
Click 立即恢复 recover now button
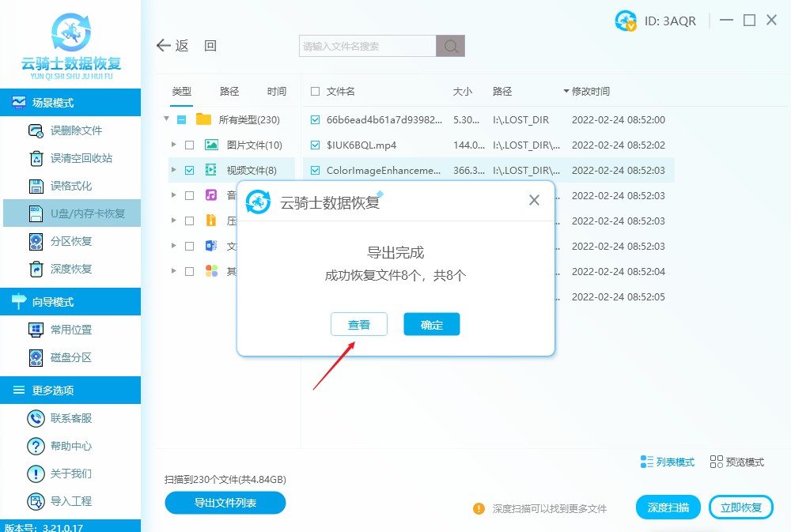tap(741, 507)
